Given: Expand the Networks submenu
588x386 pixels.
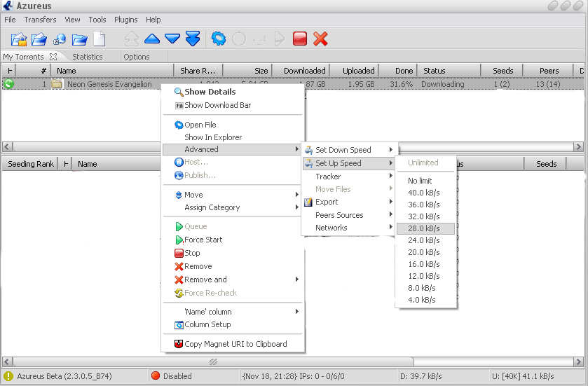Looking at the screenshot, I should pos(349,228).
